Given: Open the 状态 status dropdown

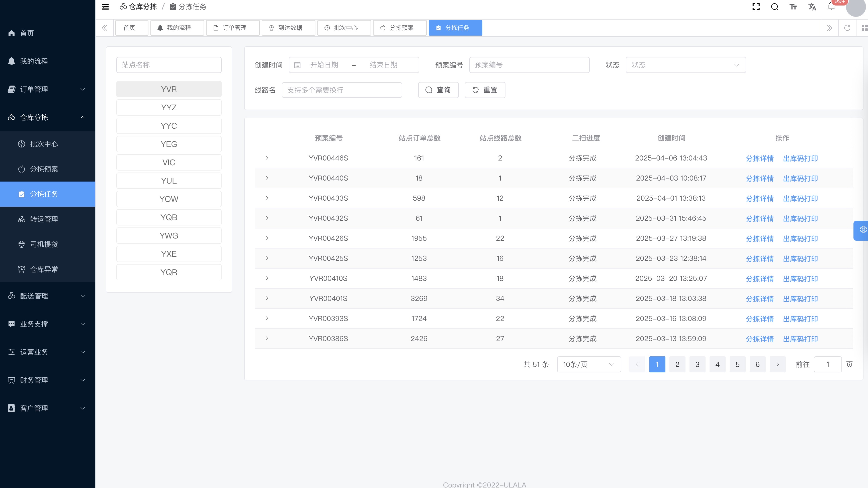Looking at the screenshot, I should (x=685, y=65).
